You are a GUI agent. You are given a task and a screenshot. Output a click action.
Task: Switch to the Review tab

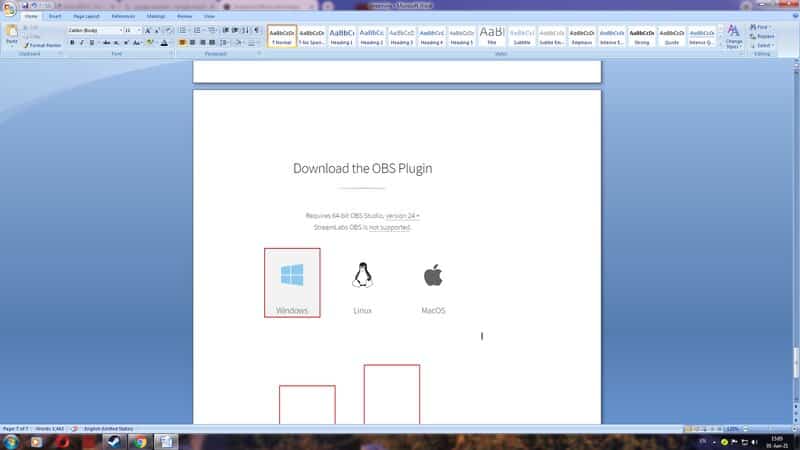(184, 16)
